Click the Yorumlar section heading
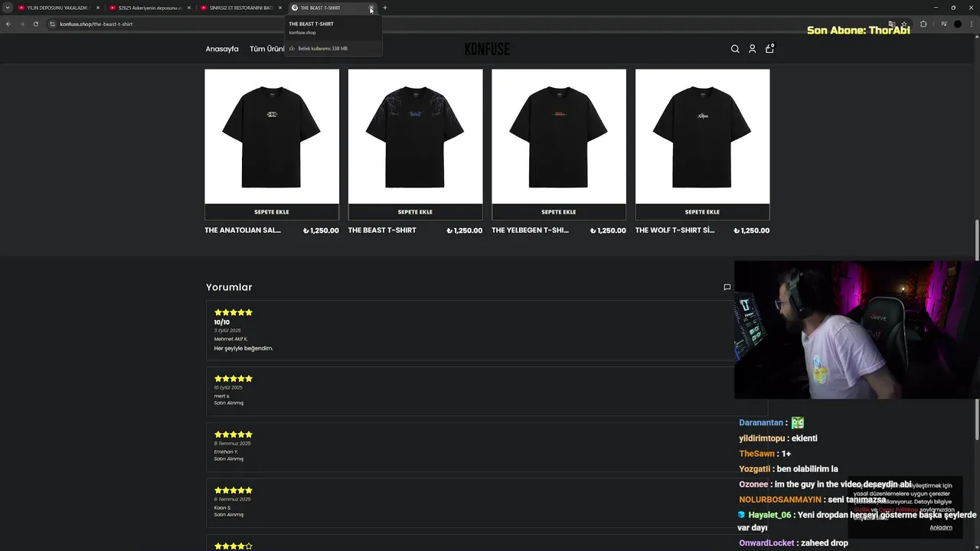The image size is (980, 551). [x=229, y=287]
